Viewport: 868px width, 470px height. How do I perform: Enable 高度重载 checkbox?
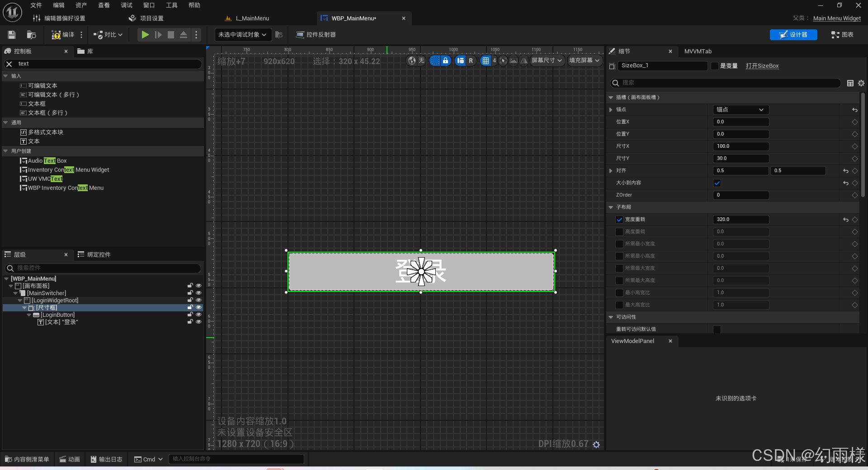point(619,232)
